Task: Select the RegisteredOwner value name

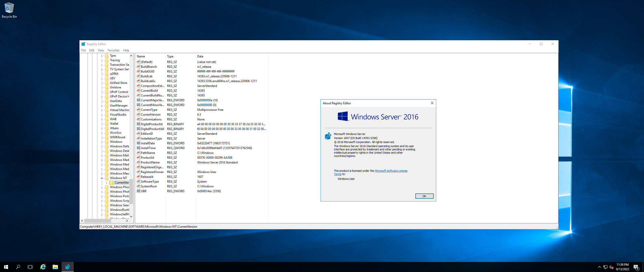Action: click(152, 172)
